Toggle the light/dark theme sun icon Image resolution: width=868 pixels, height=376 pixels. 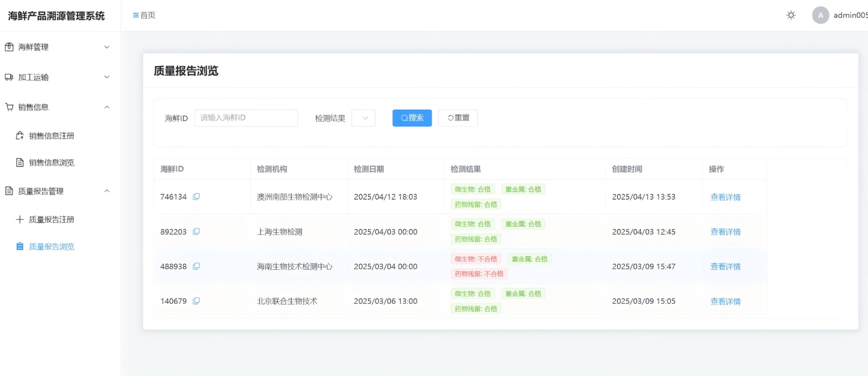791,15
